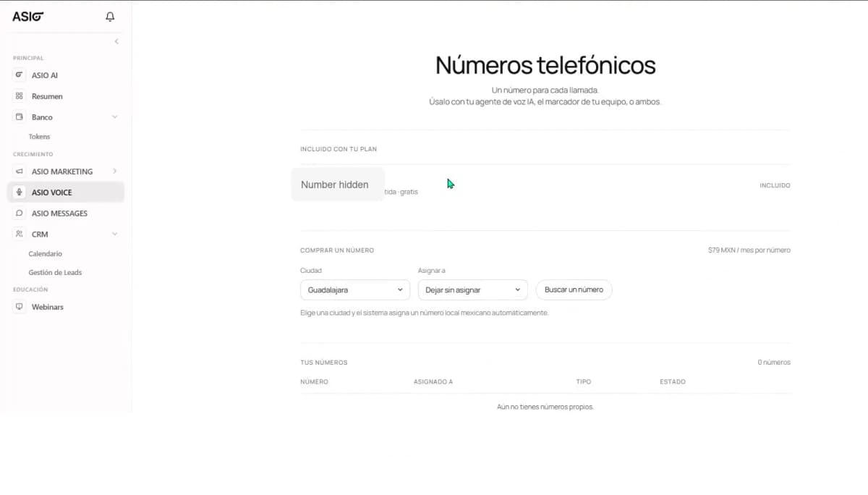Image resolution: width=868 pixels, height=495 pixels.
Task: Click the ASIO MARKETING megaphone icon
Action: pyautogui.click(x=20, y=172)
